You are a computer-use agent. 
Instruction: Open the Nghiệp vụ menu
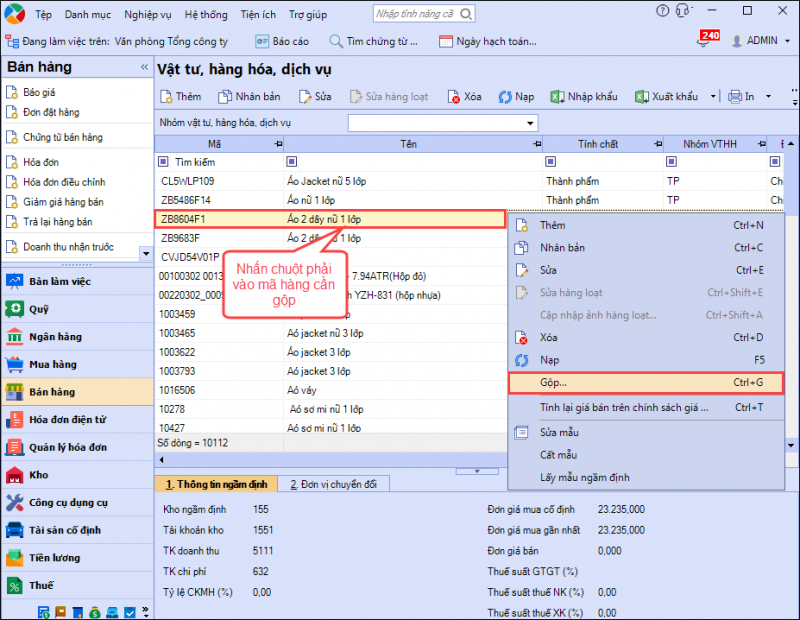pos(147,15)
